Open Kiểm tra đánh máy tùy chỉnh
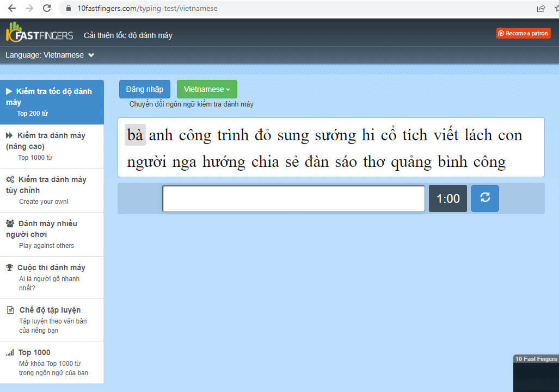This screenshot has width=559, height=392. [x=52, y=190]
